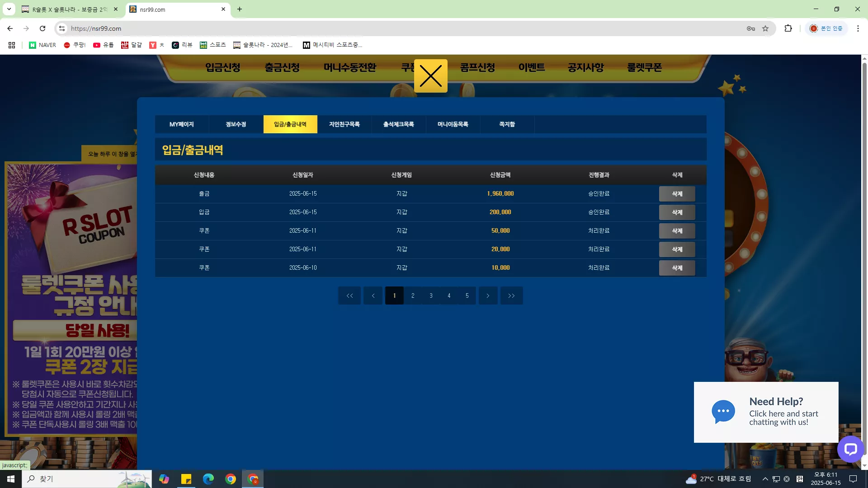Delete the 1,960,000 withdrawal row
The height and width of the screenshot is (488, 868).
(x=677, y=194)
